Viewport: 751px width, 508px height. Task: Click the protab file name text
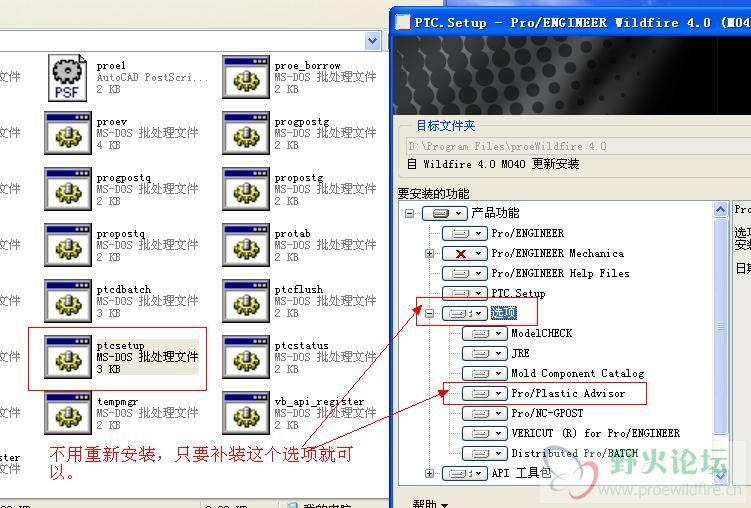292,234
